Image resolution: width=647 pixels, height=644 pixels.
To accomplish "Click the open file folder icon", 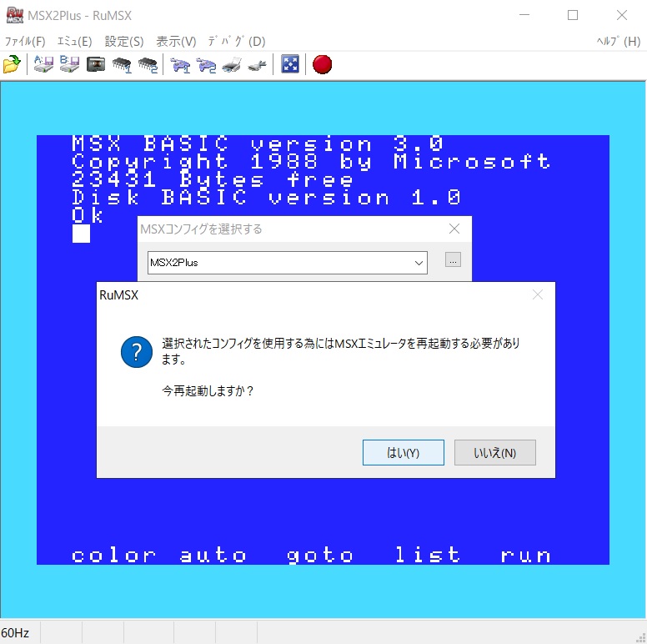I will (x=12, y=64).
